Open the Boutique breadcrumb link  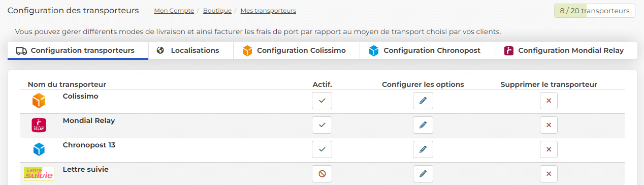coord(217,11)
